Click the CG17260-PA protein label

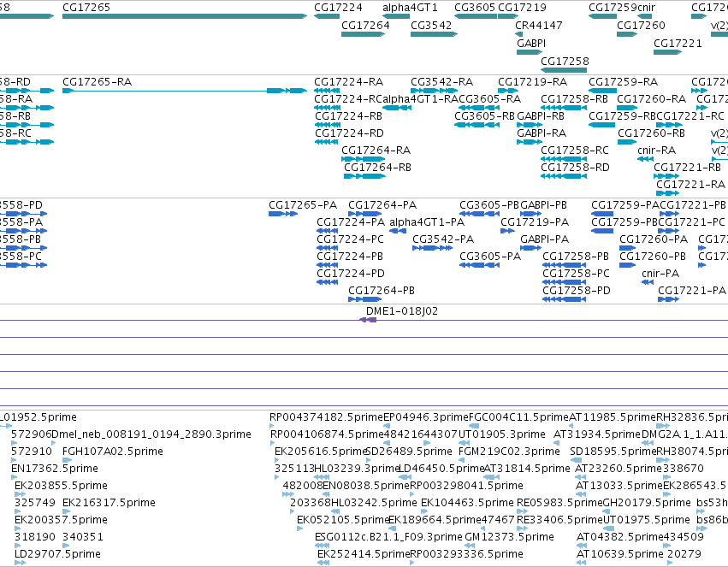coord(654,239)
